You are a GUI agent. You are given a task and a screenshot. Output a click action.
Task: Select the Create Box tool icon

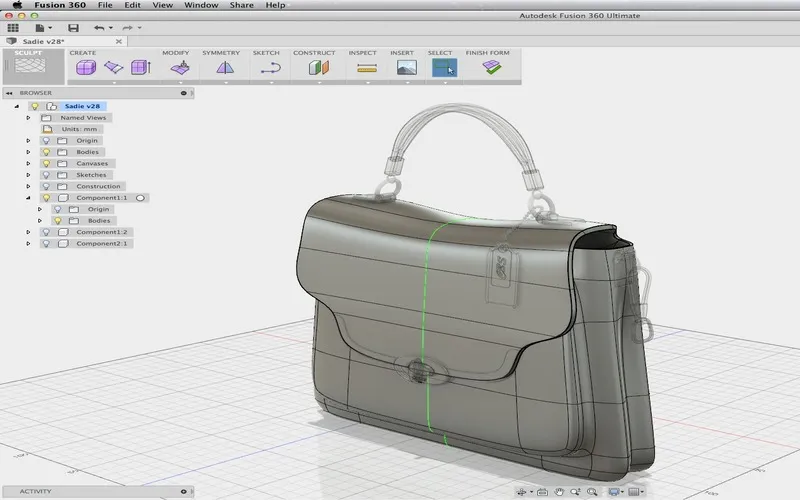pos(86,67)
